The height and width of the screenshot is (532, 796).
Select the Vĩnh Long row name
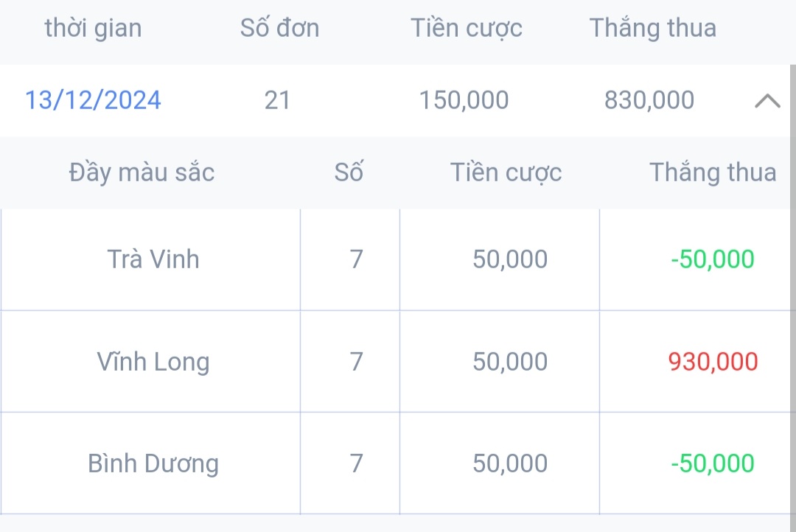pyautogui.click(x=153, y=362)
